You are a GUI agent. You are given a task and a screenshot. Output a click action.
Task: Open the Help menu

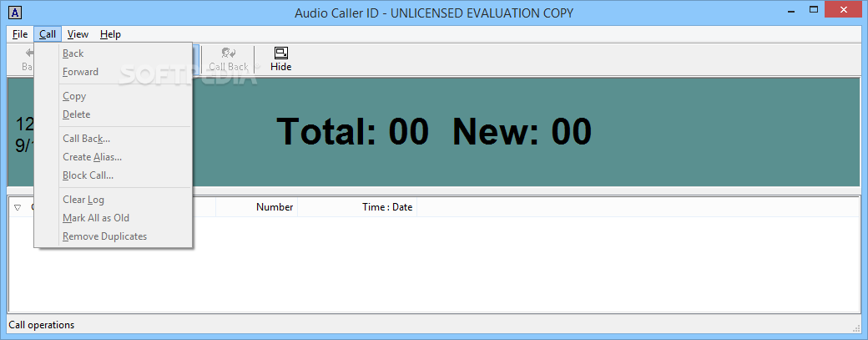pos(110,34)
